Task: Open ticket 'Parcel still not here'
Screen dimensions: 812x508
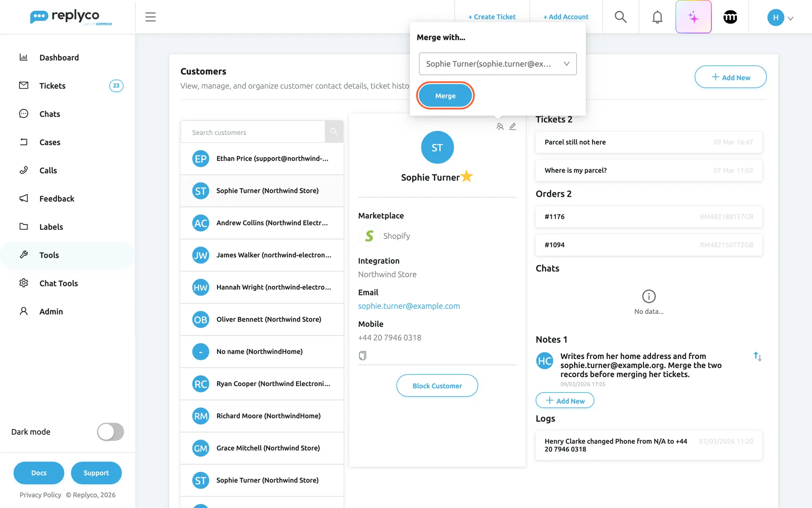Action: coord(649,142)
